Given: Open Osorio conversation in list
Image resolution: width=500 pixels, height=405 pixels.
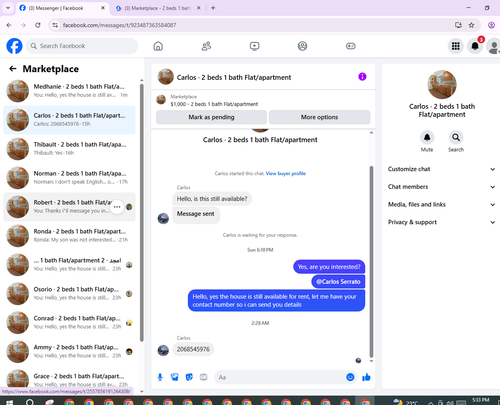Looking at the screenshot, I should [x=69, y=294].
